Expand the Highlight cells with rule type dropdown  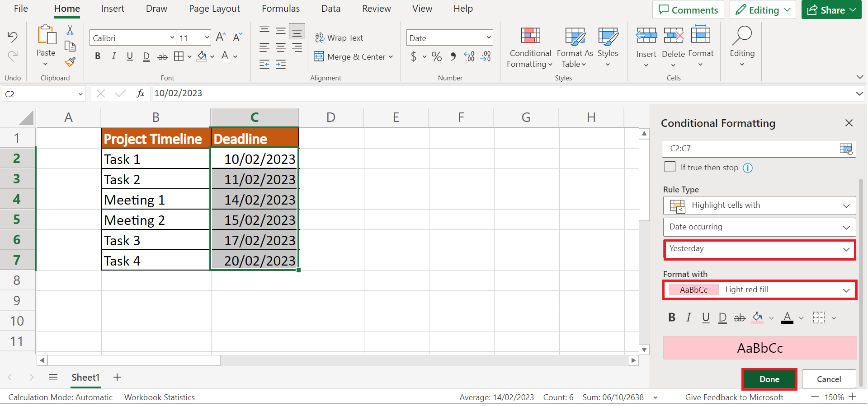(846, 206)
